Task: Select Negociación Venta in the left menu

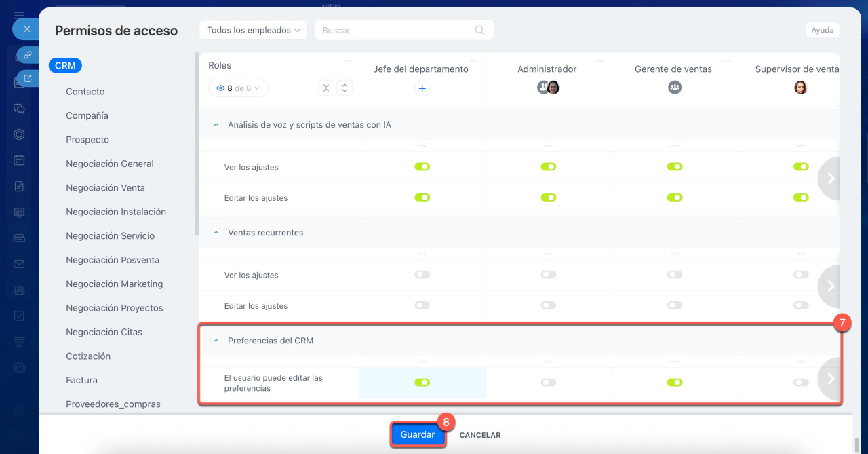Action: pyautogui.click(x=105, y=188)
